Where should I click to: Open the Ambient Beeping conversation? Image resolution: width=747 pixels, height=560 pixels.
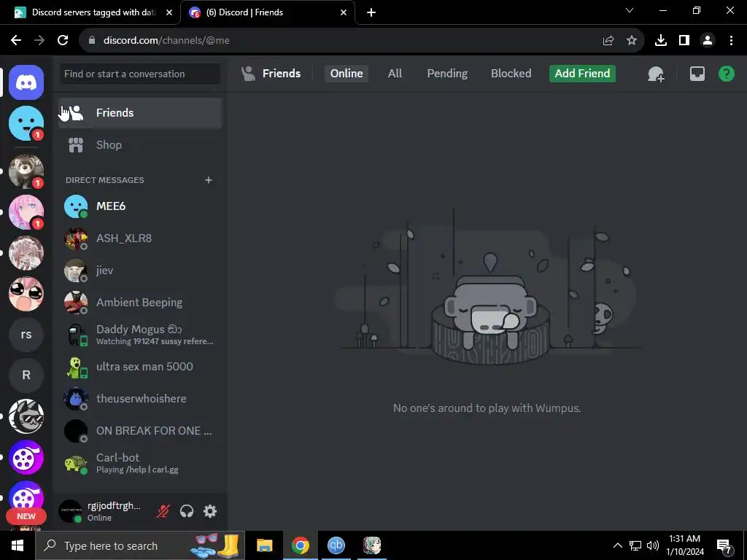coord(140,303)
